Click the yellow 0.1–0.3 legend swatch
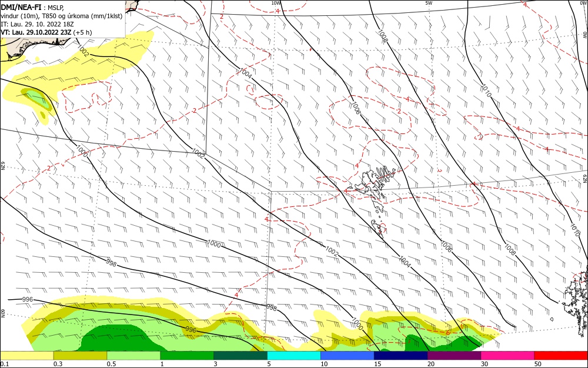This screenshot has height=368, width=588. (27, 356)
